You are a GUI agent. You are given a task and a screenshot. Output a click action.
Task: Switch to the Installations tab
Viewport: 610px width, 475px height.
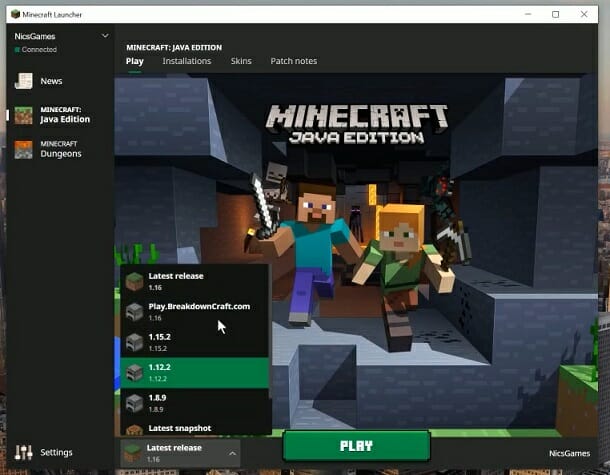pyautogui.click(x=187, y=61)
